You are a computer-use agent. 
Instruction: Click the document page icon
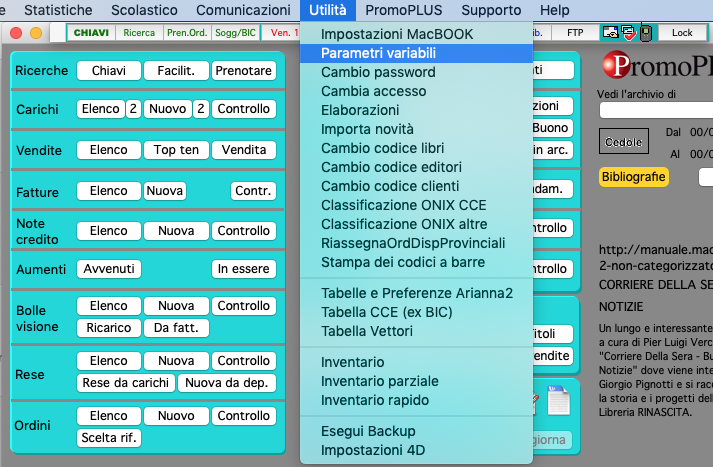click(x=560, y=403)
